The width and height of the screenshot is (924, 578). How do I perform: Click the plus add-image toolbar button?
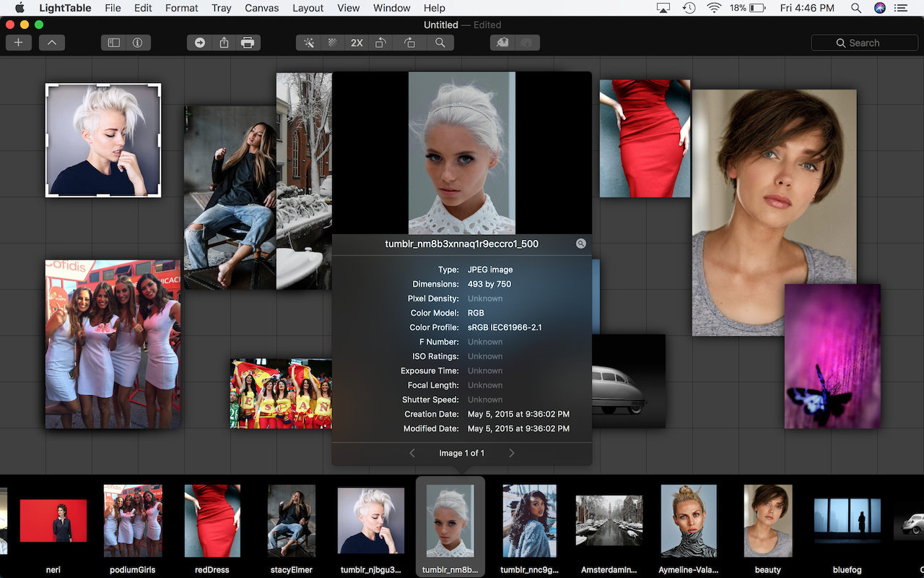pyautogui.click(x=18, y=43)
